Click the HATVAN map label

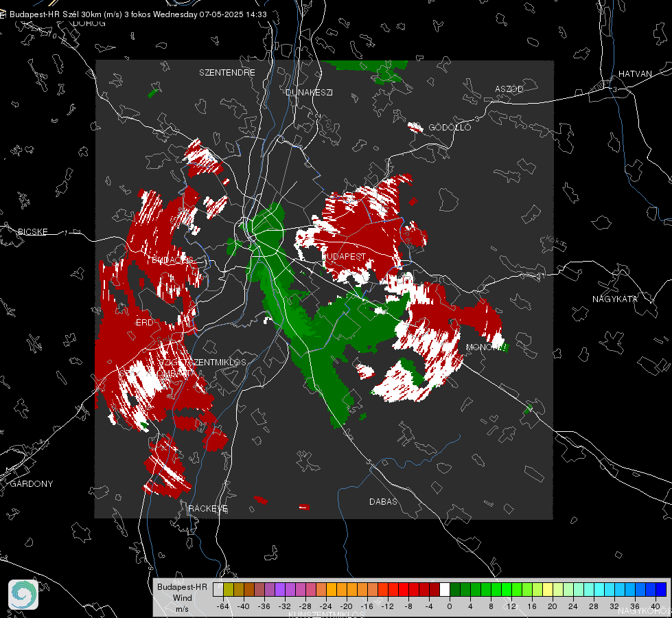[x=635, y=74]
